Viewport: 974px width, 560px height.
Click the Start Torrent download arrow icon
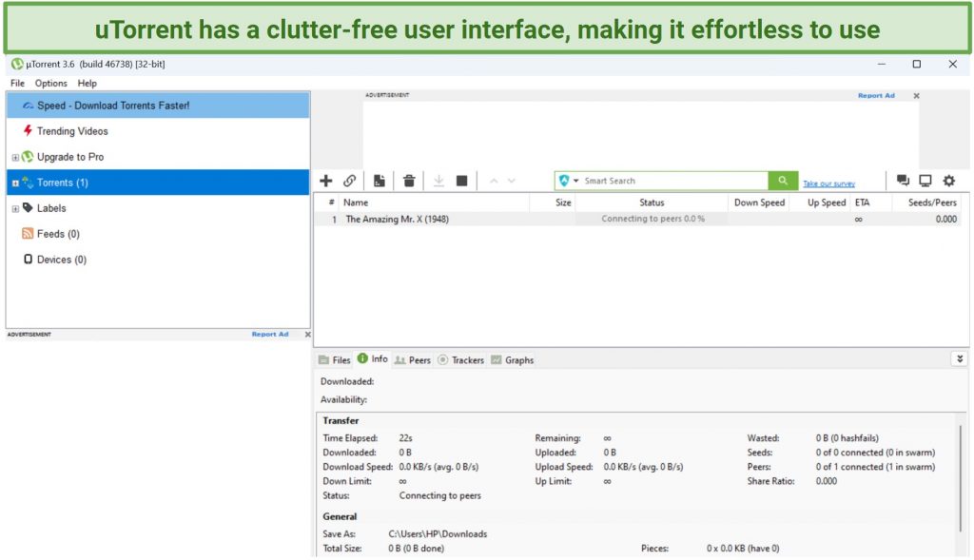[x=438, y=181]
